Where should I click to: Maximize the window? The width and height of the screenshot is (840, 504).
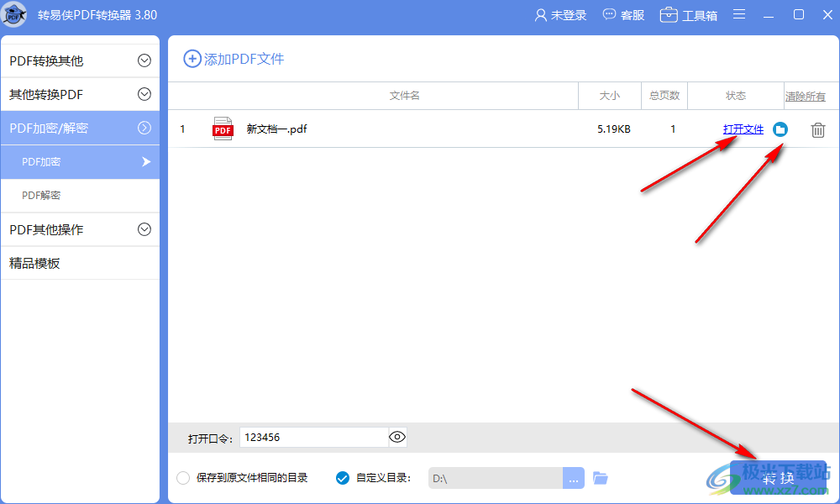(799, 14)
